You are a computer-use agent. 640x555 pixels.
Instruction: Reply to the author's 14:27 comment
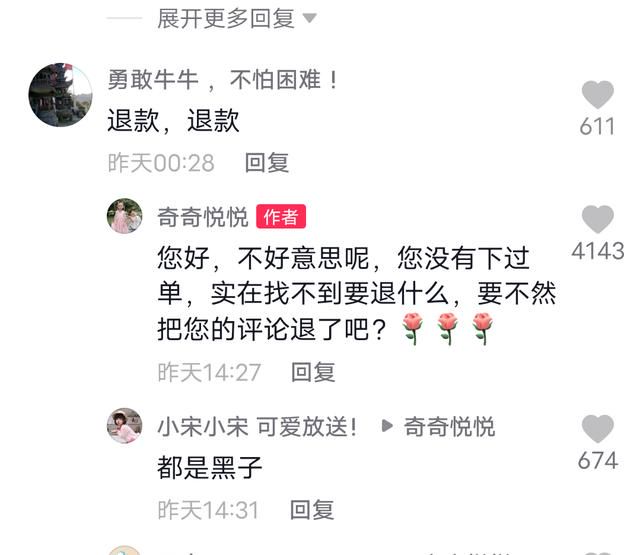click(313, 372)
